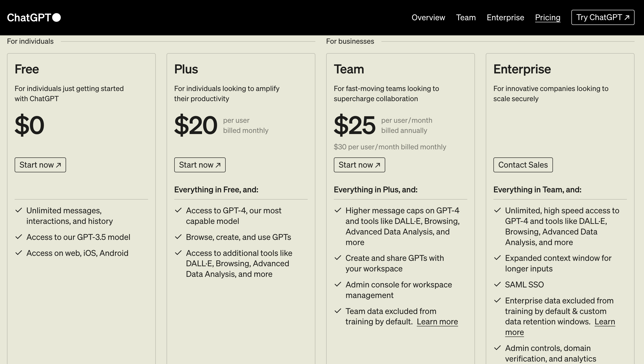Click the $25 price
Viewport: 644px width, 364px height.
[355, 125]
